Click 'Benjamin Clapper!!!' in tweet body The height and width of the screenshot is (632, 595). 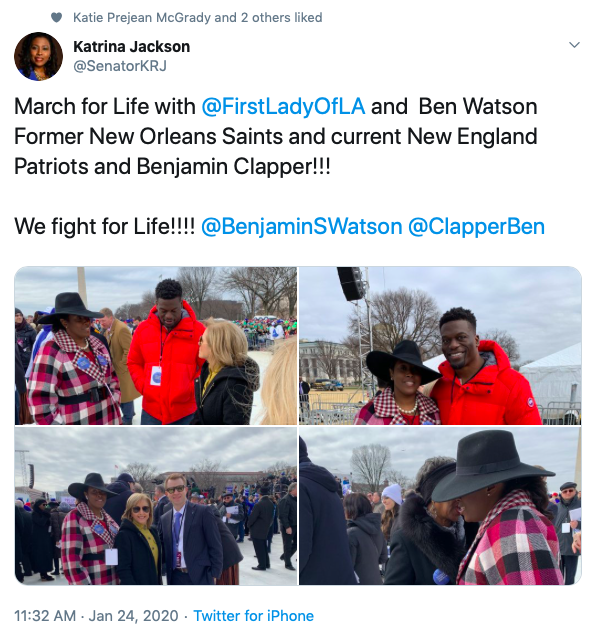[233, 166]
